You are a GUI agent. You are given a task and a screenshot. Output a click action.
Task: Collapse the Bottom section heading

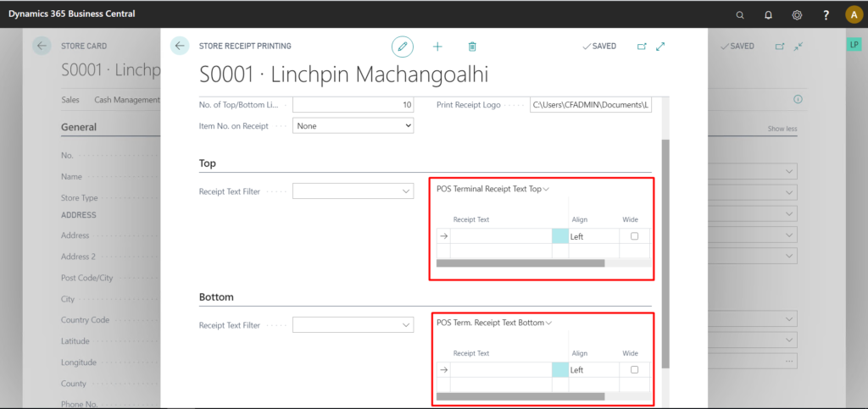(216, 297)
